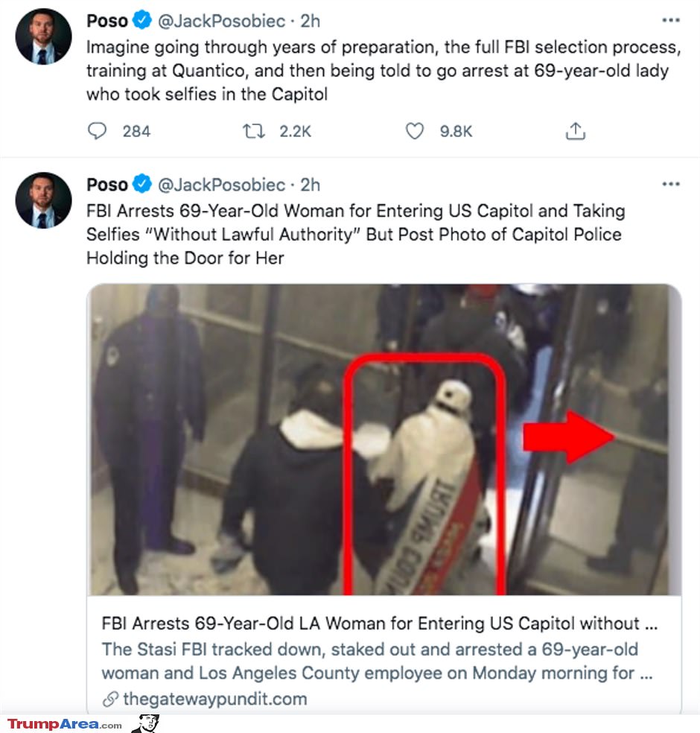
Task: Click the @JackPosobiec handle on the first tweet
Action: 221,21
